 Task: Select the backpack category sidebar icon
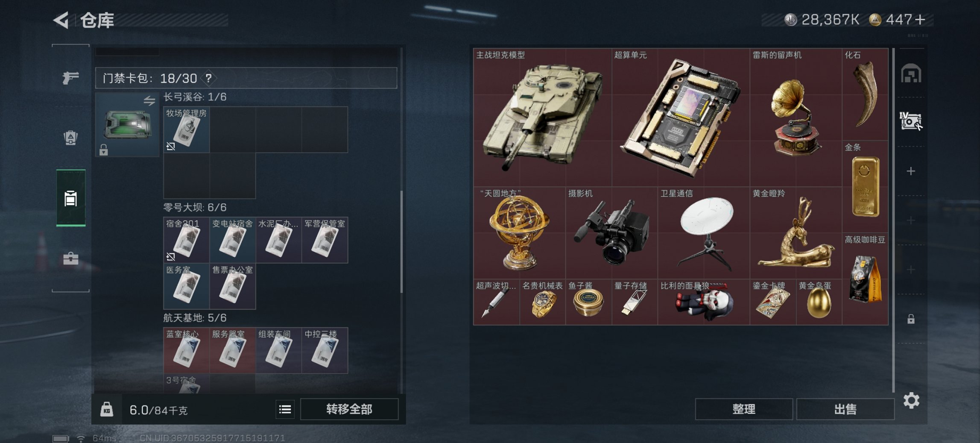(70, 138)
